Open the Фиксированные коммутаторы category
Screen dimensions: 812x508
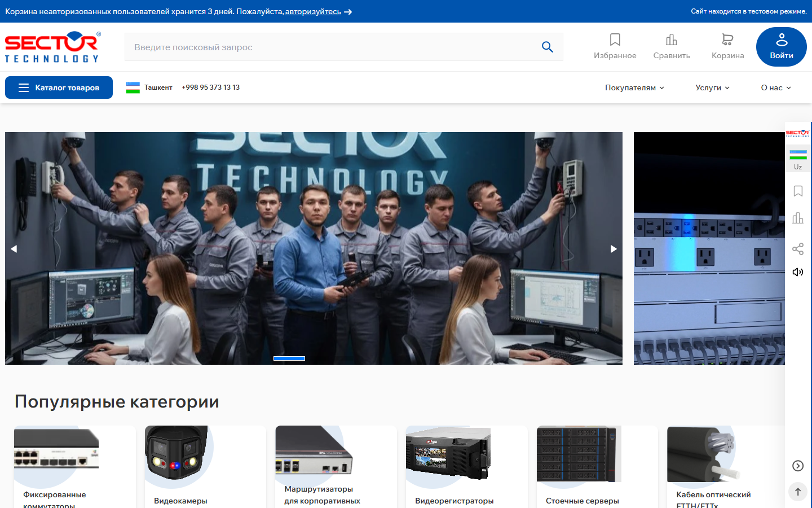(x=75, y=467)
